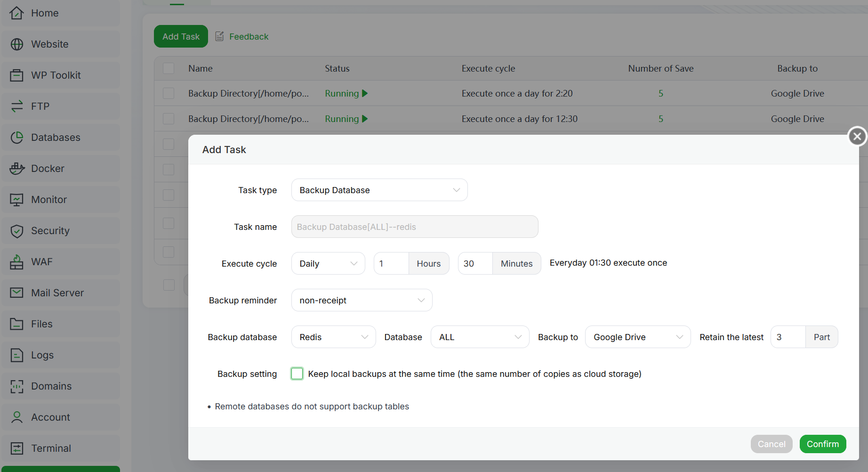Click the Feedback edit icon
The height and width of the screenshot is (472, 868).
click(x=219, y=36)
